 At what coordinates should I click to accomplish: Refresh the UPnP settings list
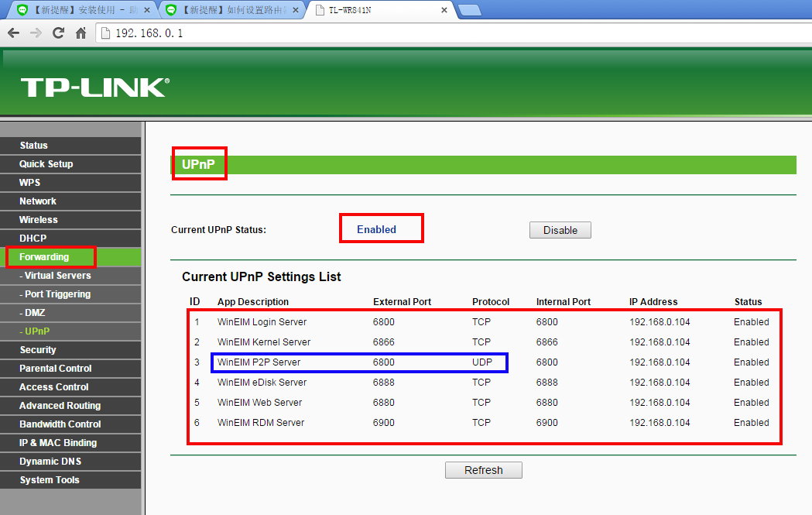pyautogui.click(x=483, y=470)
